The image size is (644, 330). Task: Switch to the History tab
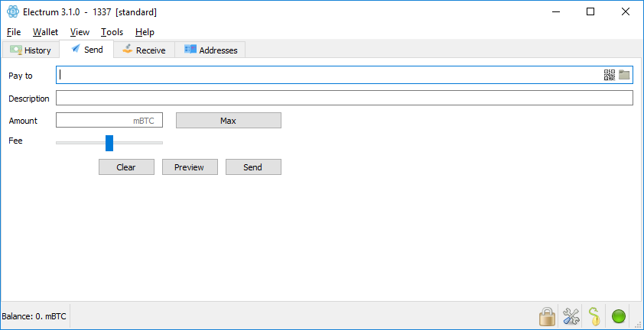coord(31,50)
